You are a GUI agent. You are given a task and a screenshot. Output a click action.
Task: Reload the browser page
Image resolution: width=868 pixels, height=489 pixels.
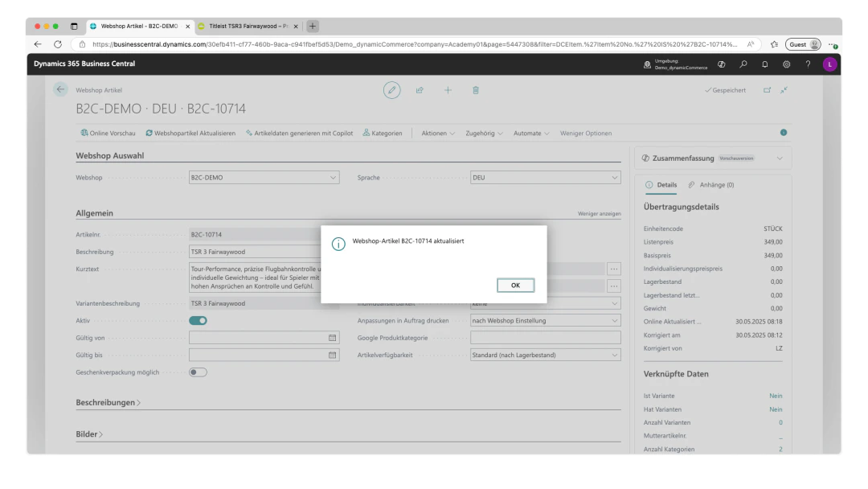(x=58, y=44)
